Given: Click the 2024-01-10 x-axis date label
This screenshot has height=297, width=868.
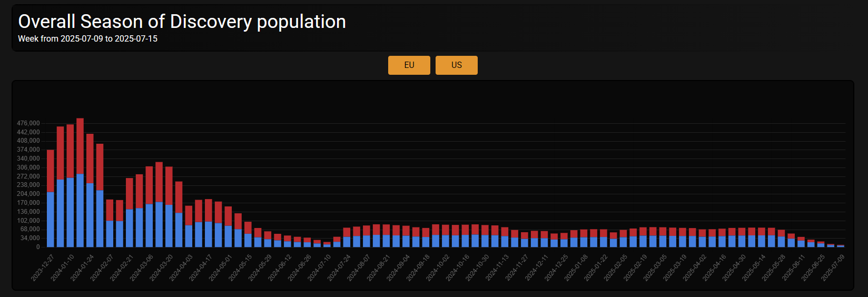Looking at the screenshot, I should 62,268.
